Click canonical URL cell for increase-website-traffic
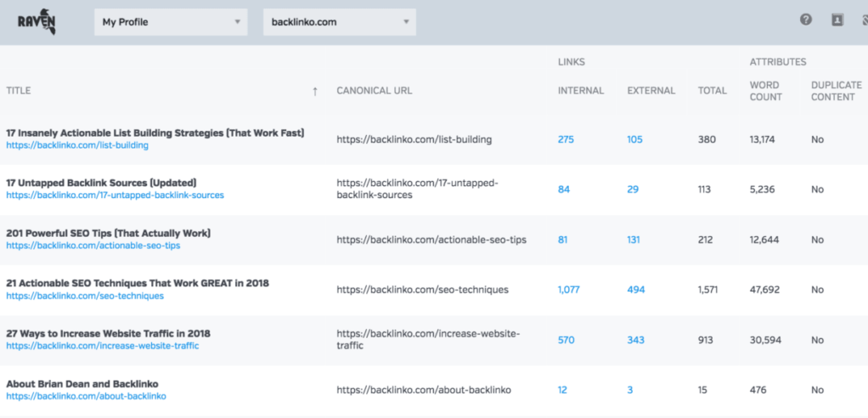Image resolution: width=868 pixels, height=418 pixels. 428,339
